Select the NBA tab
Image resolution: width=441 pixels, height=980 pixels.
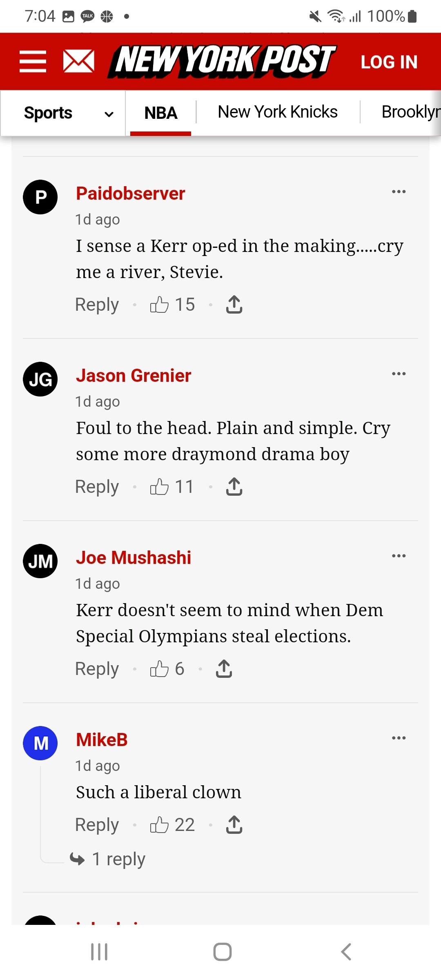tap(160, 113)
